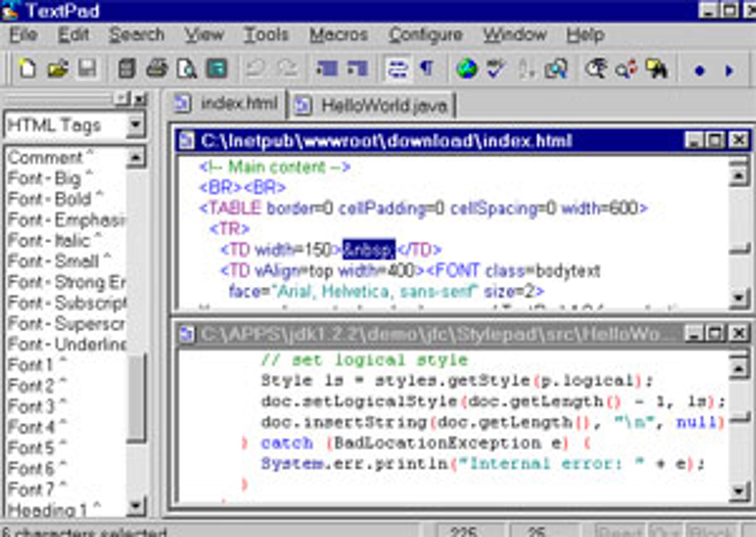Click the Sort lines icon
The image size is (756, 537).
coord(526,69)
